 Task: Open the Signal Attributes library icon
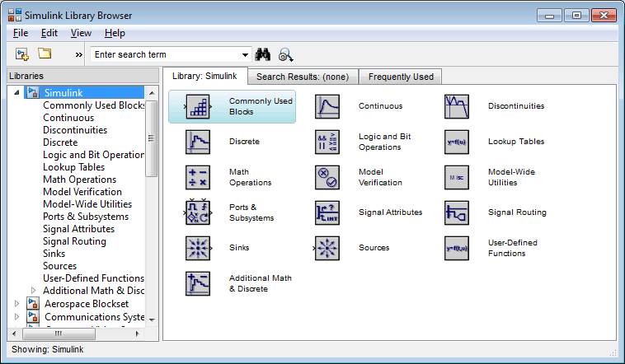coord(327,213)
